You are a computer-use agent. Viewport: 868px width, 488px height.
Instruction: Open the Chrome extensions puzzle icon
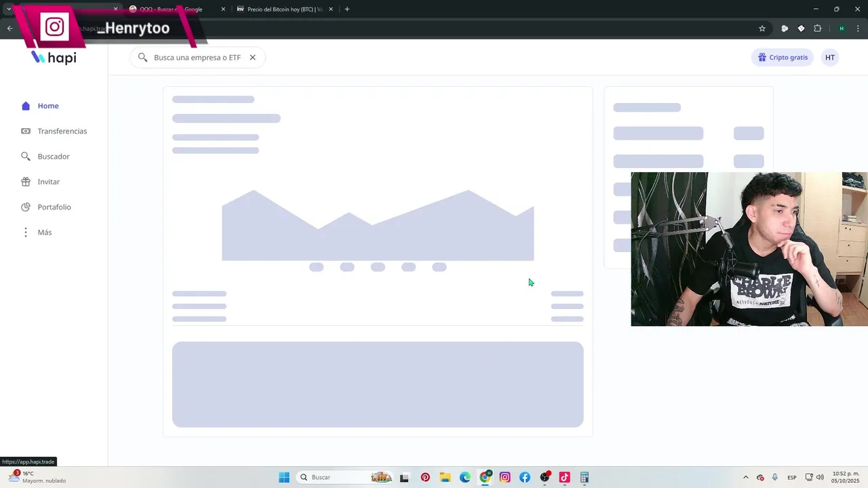(818, 28)
